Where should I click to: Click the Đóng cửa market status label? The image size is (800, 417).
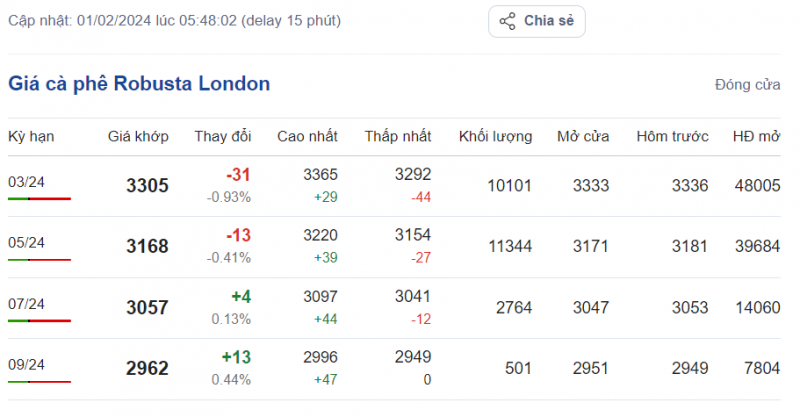(747, 85)
